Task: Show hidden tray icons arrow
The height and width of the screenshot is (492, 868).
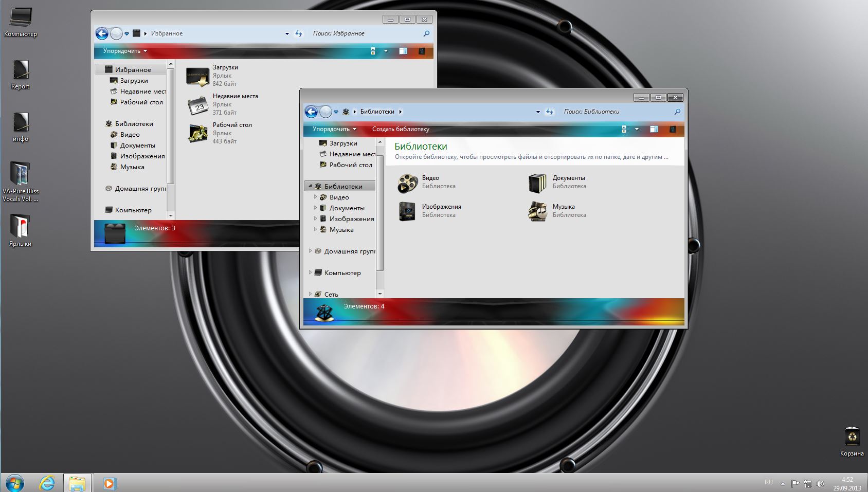Action: (x=783, y=484)
